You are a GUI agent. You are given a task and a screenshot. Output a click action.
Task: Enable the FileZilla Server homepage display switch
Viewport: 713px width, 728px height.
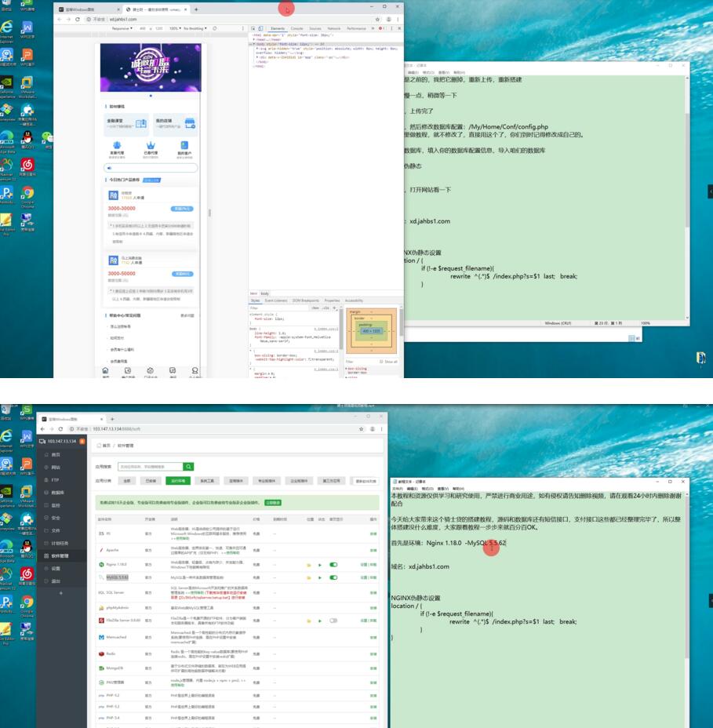pyautogui.click(x=333, y=620)
